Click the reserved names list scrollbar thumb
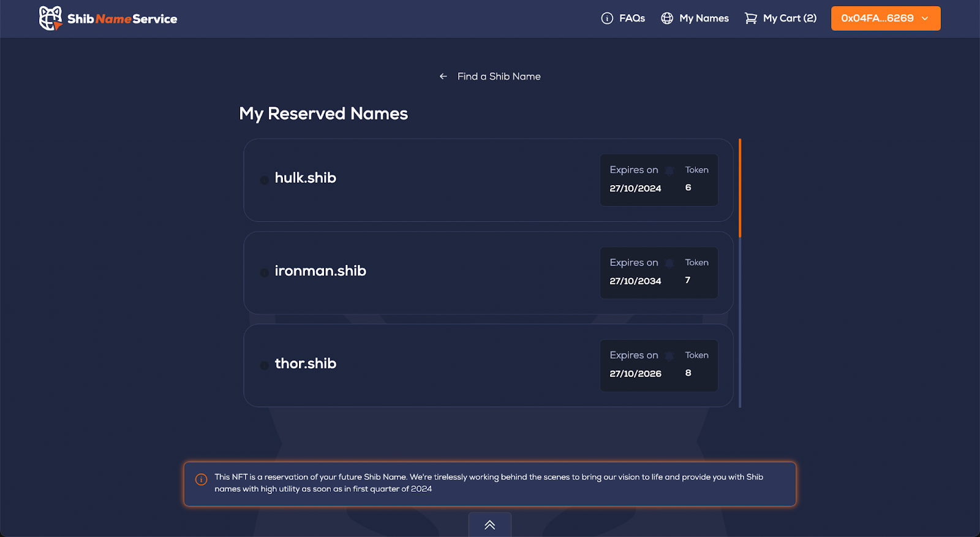Viewport: 980px width, 537px height. (740, 188)
